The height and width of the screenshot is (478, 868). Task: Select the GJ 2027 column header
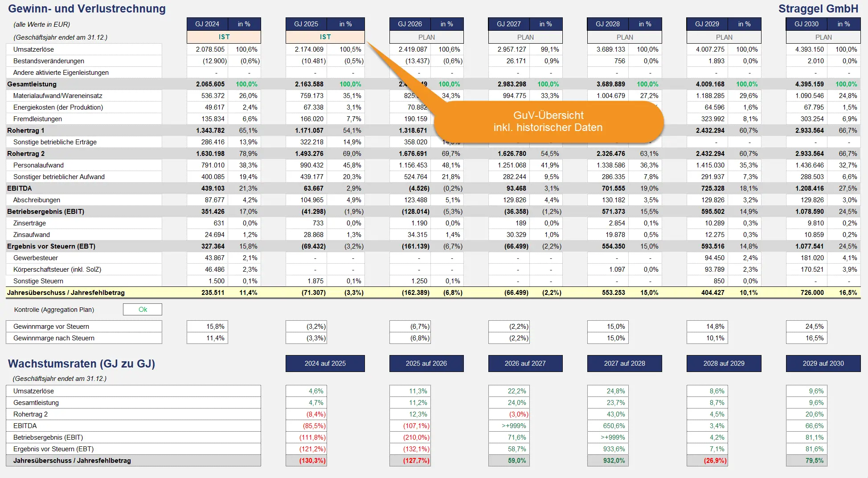(x=509, y=24)
